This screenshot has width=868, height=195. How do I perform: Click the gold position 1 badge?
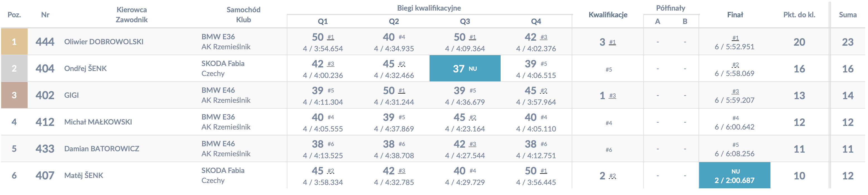[14, 42]
